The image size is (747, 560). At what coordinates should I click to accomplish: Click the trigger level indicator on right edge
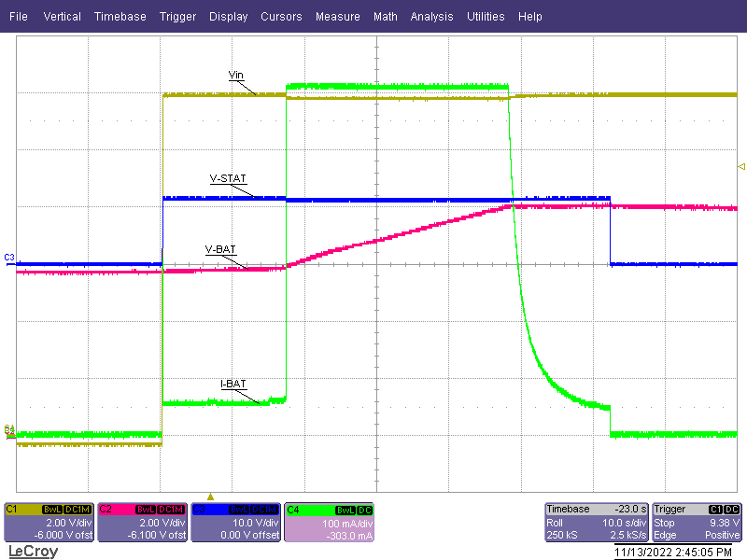click(x=741, y=165)
